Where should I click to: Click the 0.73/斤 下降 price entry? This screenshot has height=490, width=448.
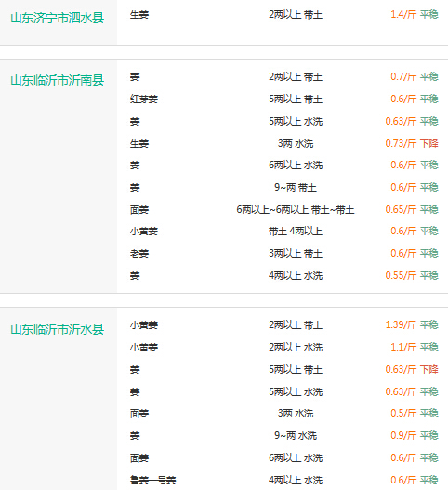412,143
